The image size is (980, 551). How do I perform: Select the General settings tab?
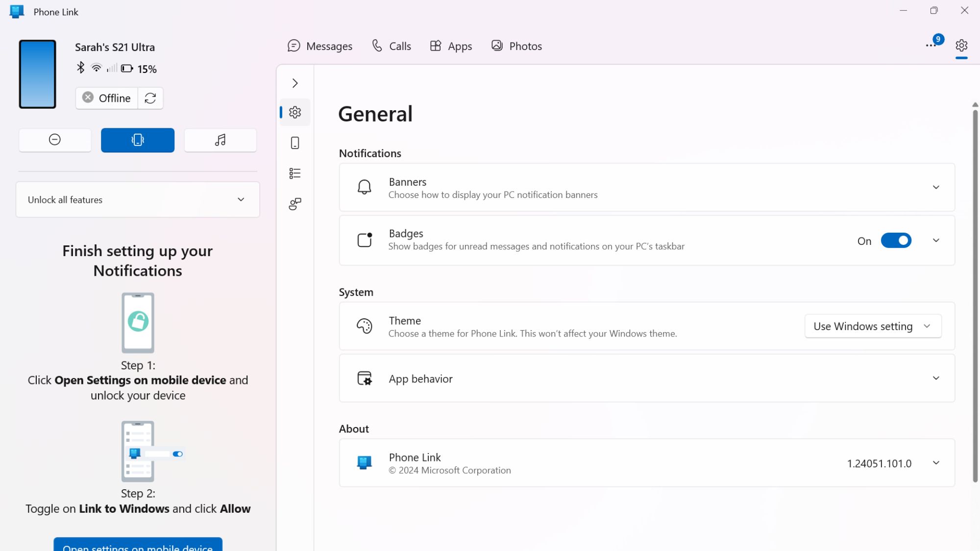click(x=294, y=112)
